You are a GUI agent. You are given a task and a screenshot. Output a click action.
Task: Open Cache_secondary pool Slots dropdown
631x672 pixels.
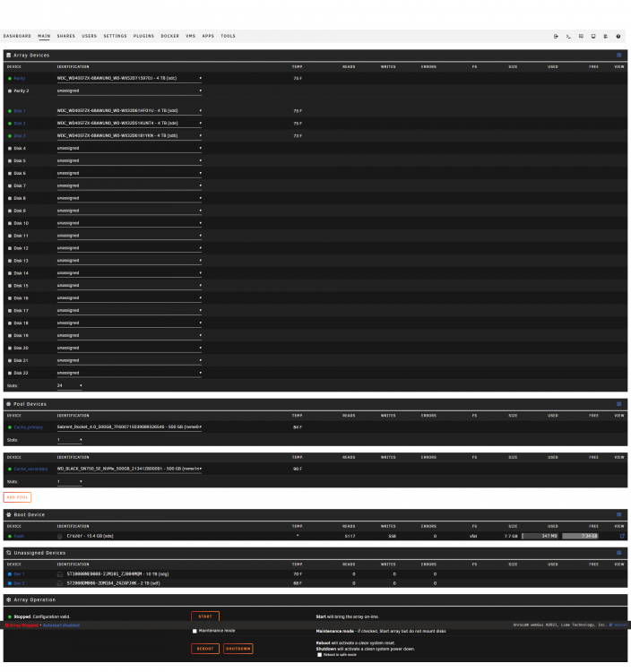(69, 482)
